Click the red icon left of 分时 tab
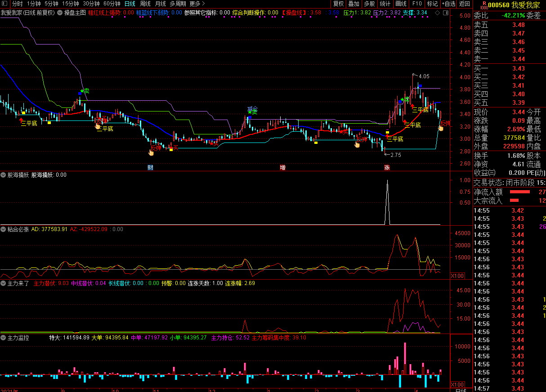546x392 pixels. click(5, 4)
